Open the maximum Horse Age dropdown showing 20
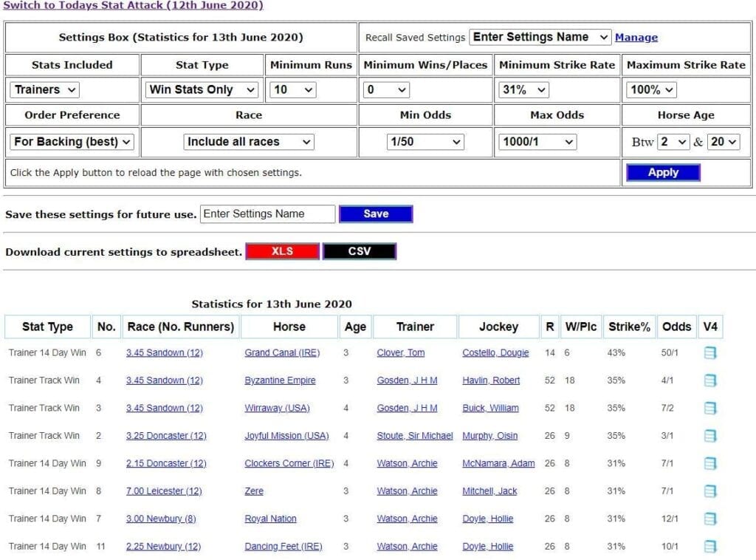 [724, 142]
